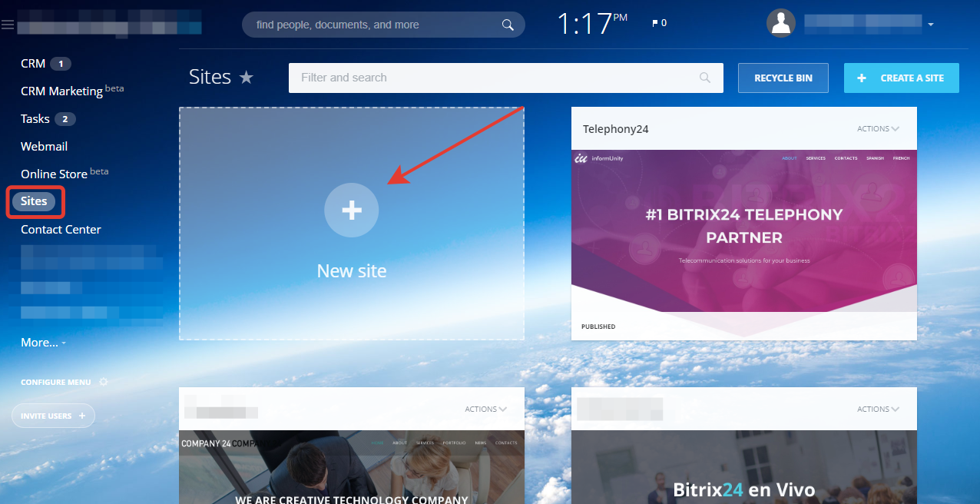The image size is (980, 504).
Task: Click the CONFIGURE MENU link
Action: point(55,382)
